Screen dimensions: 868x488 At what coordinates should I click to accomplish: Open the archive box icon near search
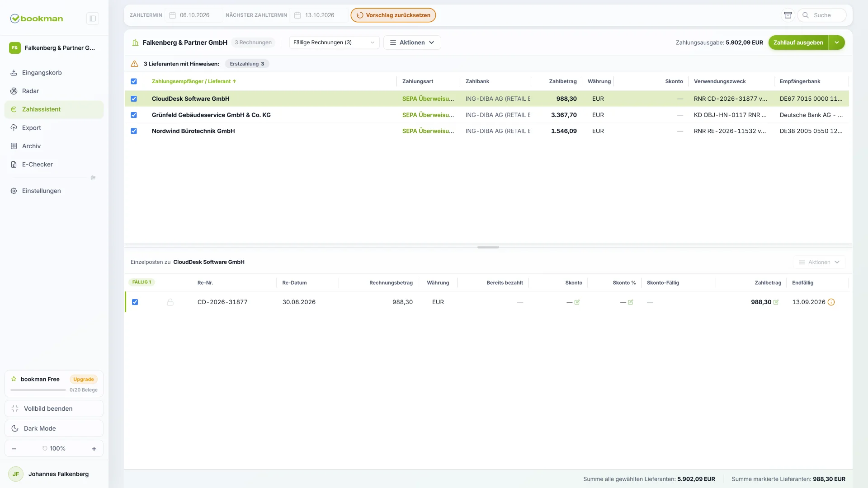(x=788, y=15)
